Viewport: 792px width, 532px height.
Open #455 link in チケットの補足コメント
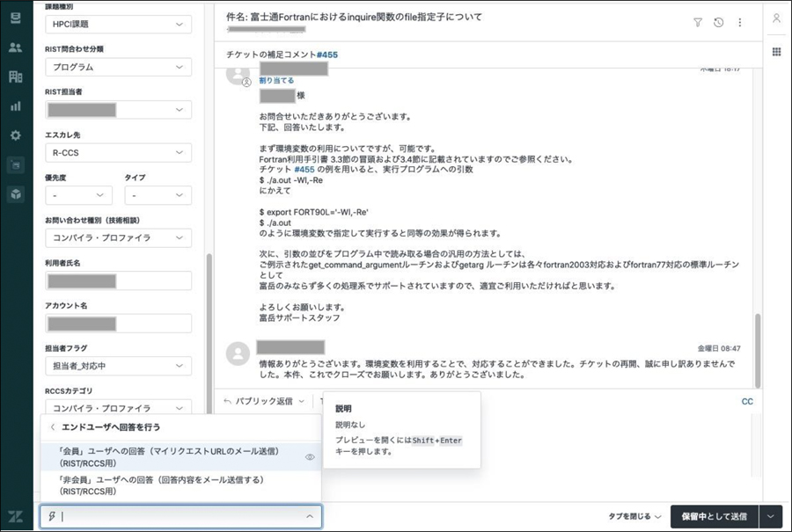pos(327,55)
